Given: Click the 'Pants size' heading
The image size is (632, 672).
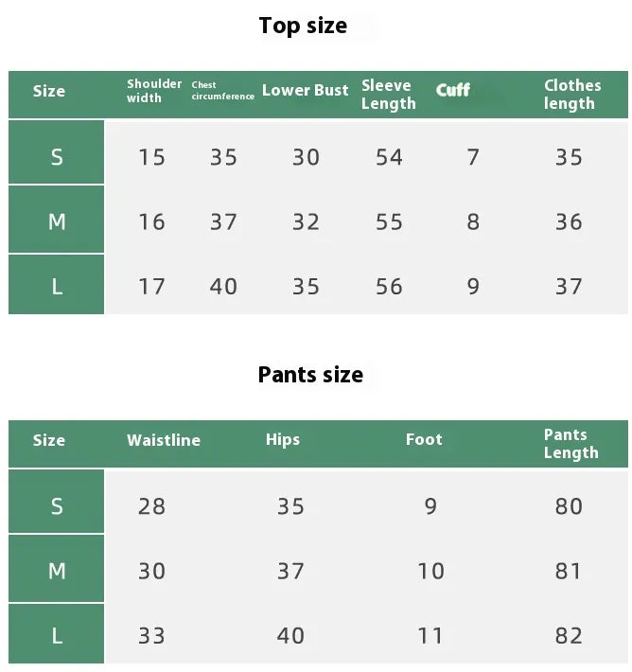Looking at the screenshot, I should click(x=310, y=375).
